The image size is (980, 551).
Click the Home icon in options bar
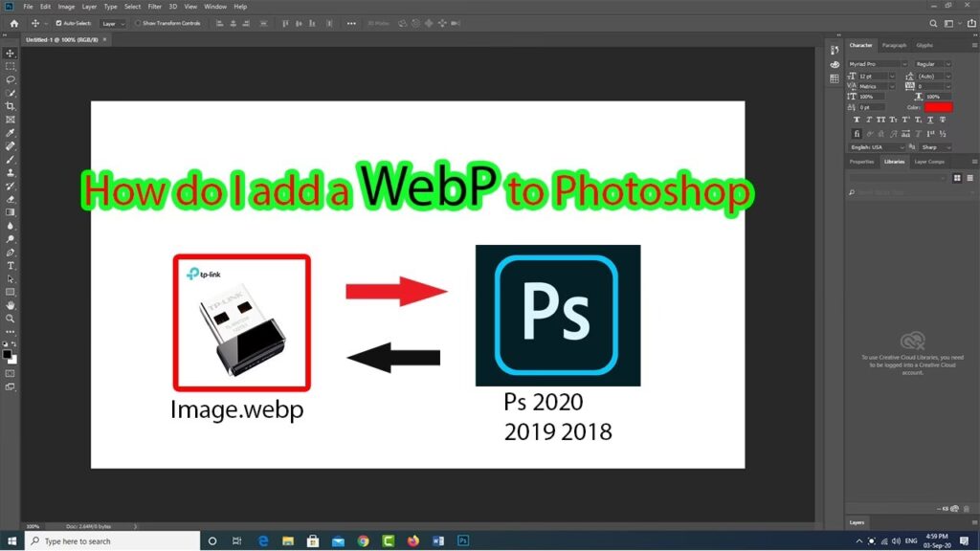[13, 23]
